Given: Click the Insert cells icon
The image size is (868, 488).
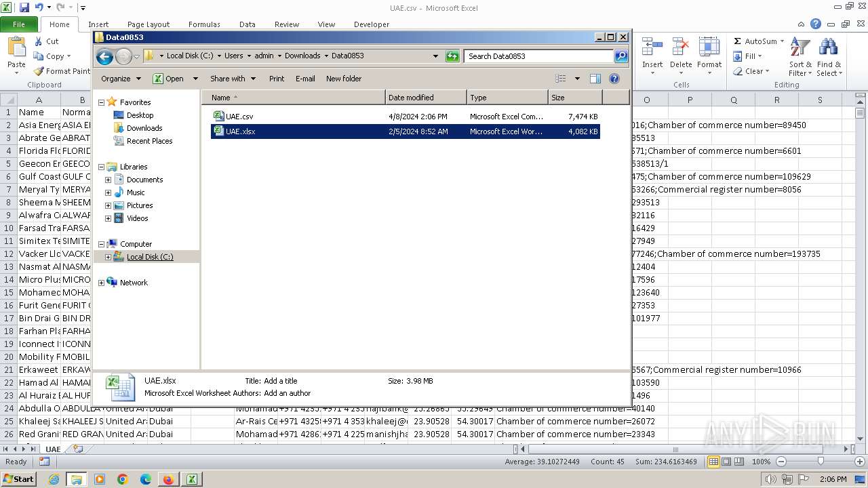Looking at the screenshot, I should click(652, 47).
